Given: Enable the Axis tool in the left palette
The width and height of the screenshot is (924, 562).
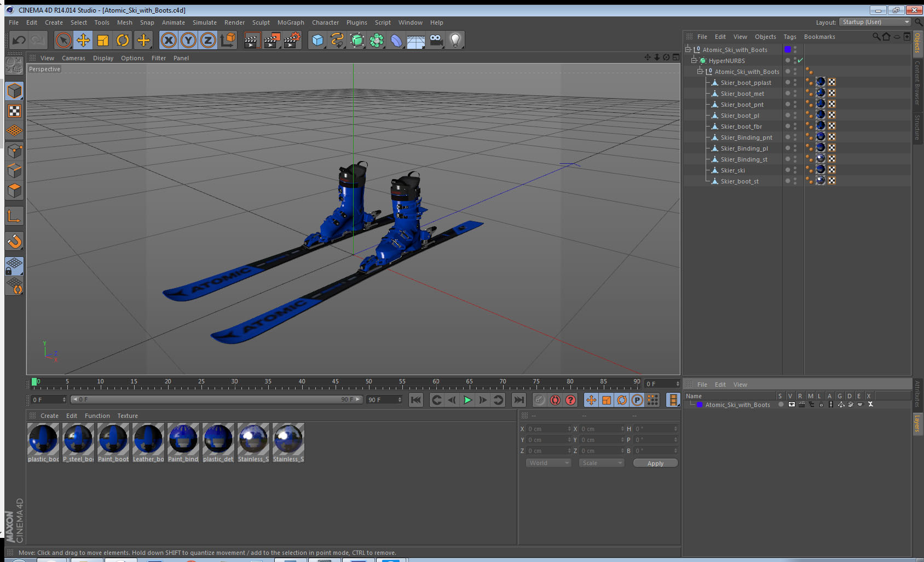Looking at the screenshot, I should coord(14,216).
